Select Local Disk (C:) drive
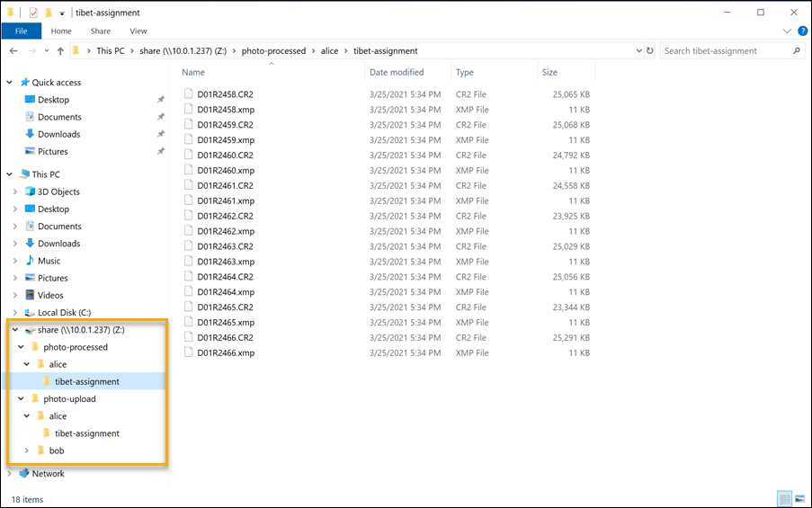The height and width of the screenshot is (508, 812). (64, 313)
